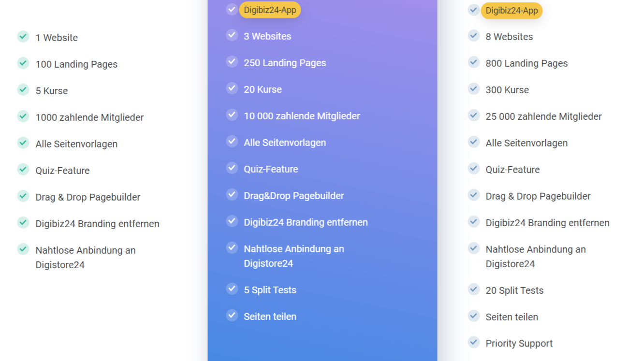The height and width of the screenshot is (361, 644).
Task: Click the check next to Alle Seitenvorlagen in the 8 Websites plan
Action: coord(474,142)
